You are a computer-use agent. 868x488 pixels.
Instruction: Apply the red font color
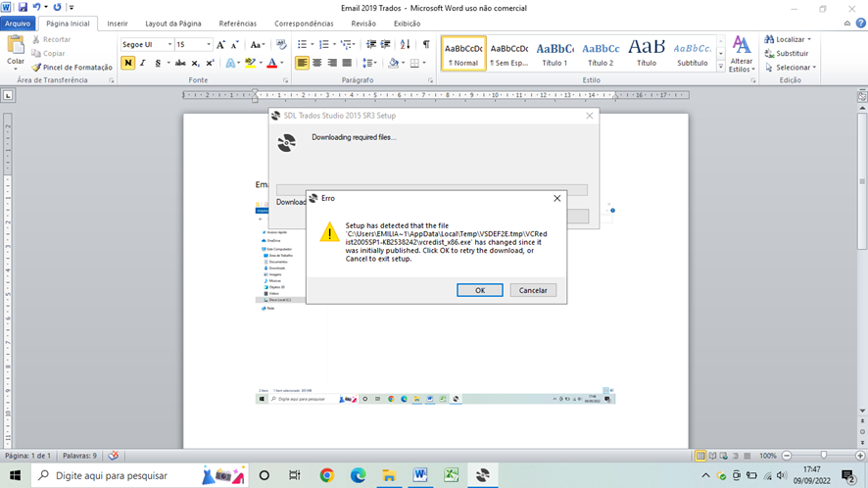pos(271,63)
